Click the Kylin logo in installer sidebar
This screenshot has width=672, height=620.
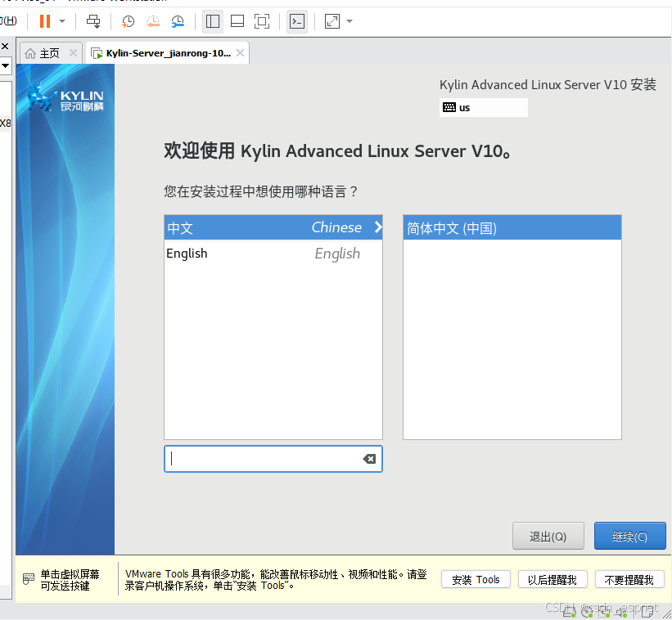coord(65,98)
